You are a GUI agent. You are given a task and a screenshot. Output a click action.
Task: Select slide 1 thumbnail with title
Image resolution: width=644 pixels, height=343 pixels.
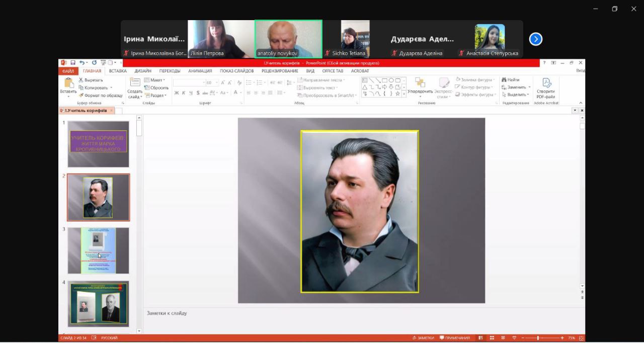pyautogui.click(x=99, y=144)
